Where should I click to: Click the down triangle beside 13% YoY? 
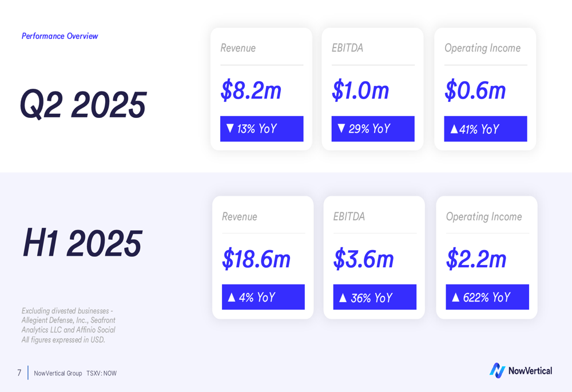[x=230, y=128]
